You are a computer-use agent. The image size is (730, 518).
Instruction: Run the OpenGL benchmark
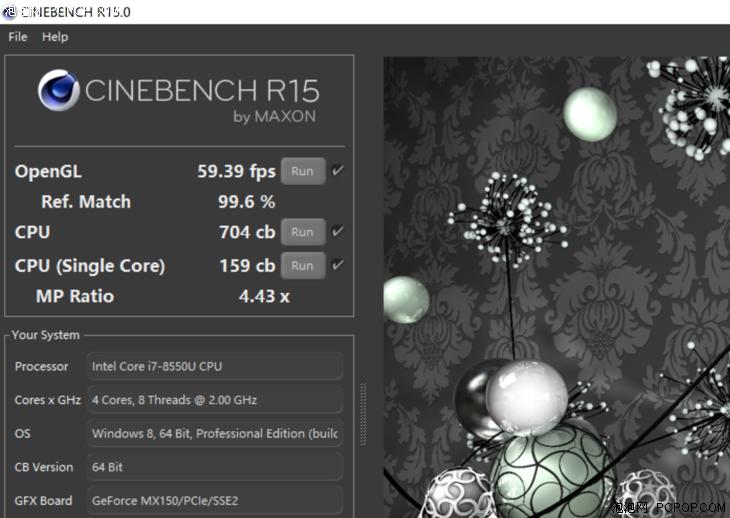(x=302, y=171)
